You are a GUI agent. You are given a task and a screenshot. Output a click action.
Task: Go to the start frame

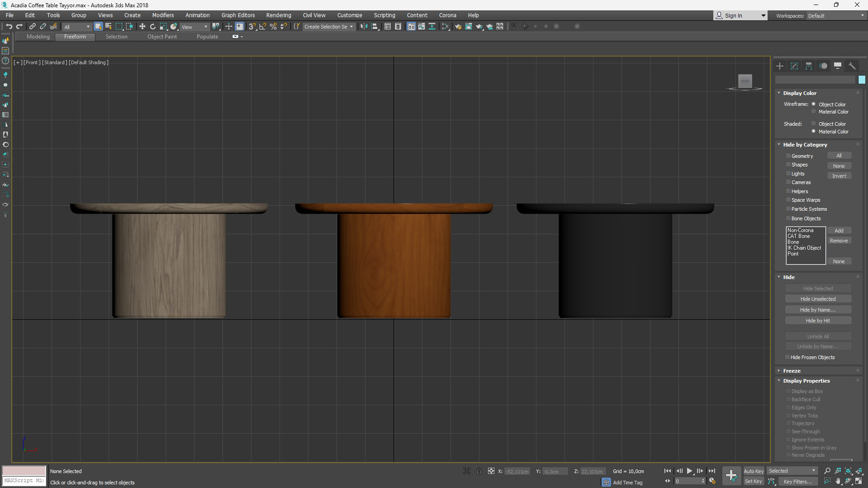(668, 471)
